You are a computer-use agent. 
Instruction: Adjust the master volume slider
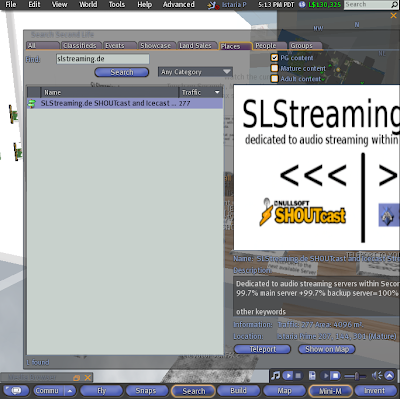coord(355,376)
